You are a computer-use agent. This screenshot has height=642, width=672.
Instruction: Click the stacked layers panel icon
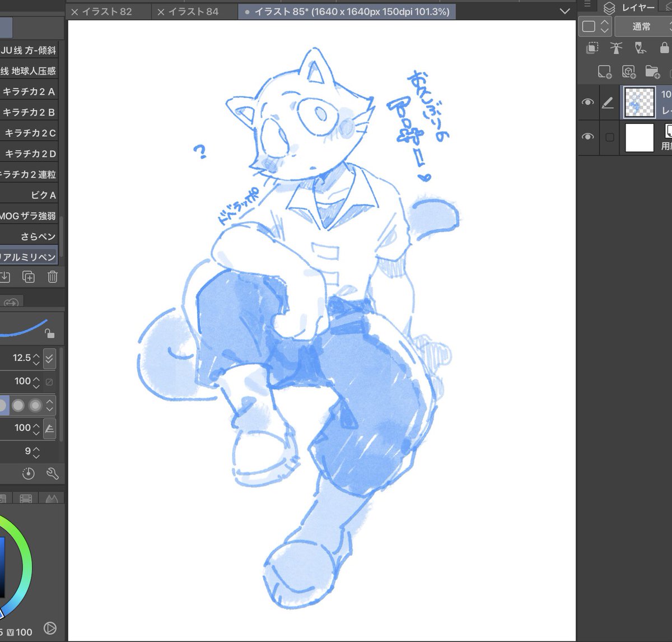coord(609,8)
